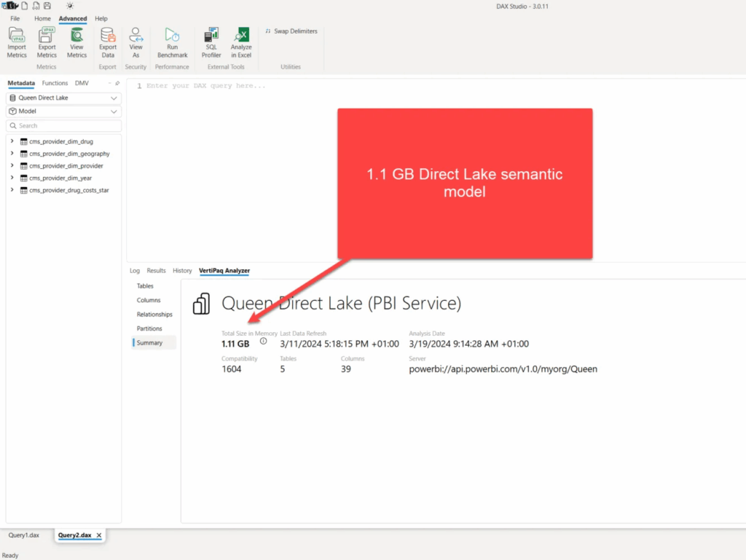Start Run Benchmark tool
The width and height of the screenshot is (746, 560).
[x=172, y=42]
